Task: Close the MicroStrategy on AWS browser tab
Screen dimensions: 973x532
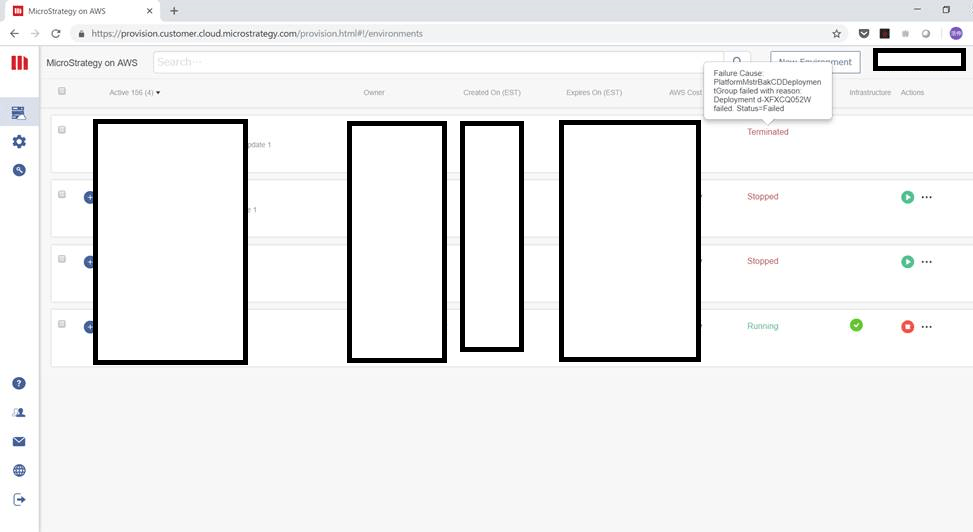Action: [x=150, y=11]
